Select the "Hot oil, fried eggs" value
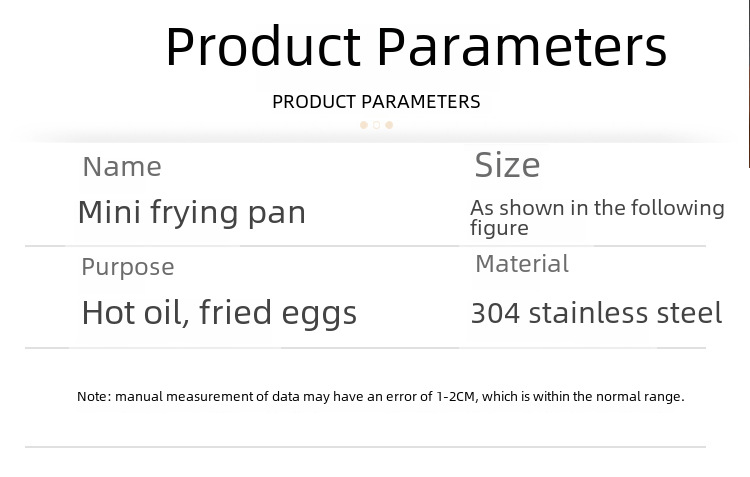This screenshot has width=750, height=477. coord(219,313)
